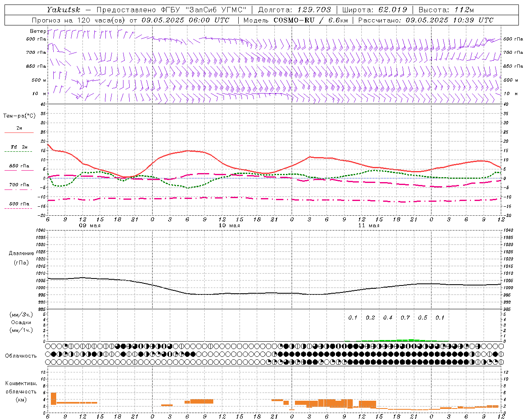
Task: Click the 'Осадки' precipitation label
Action: (21, 322)
